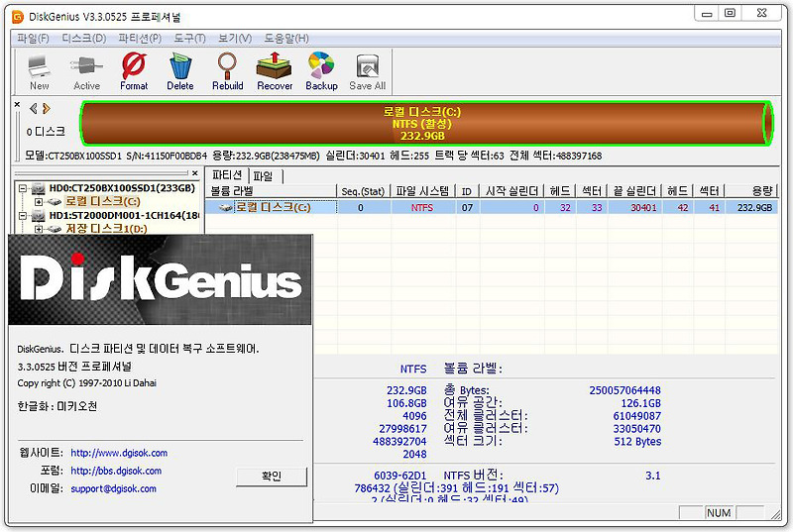Expand the 로컬 디스크(C:) tree node

(39, 201)
